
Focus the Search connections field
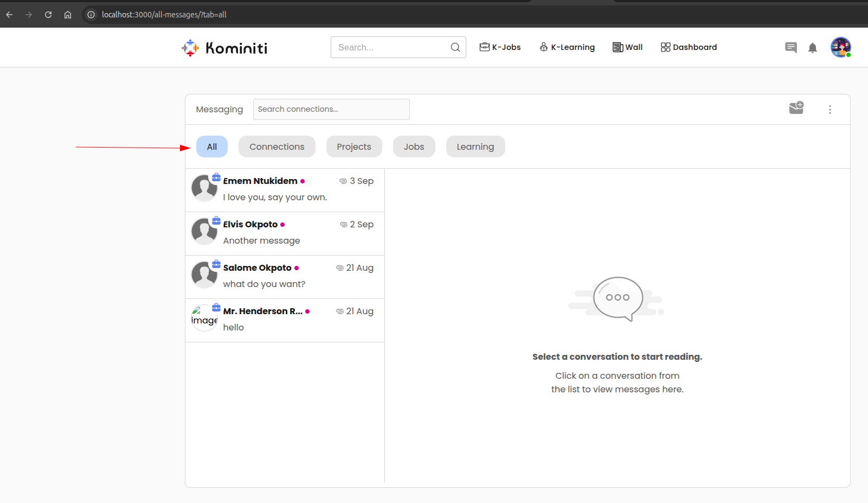pos(331,109)
